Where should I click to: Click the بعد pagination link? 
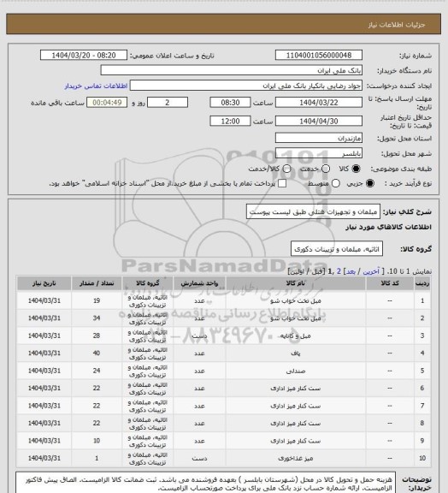(351, 271)
